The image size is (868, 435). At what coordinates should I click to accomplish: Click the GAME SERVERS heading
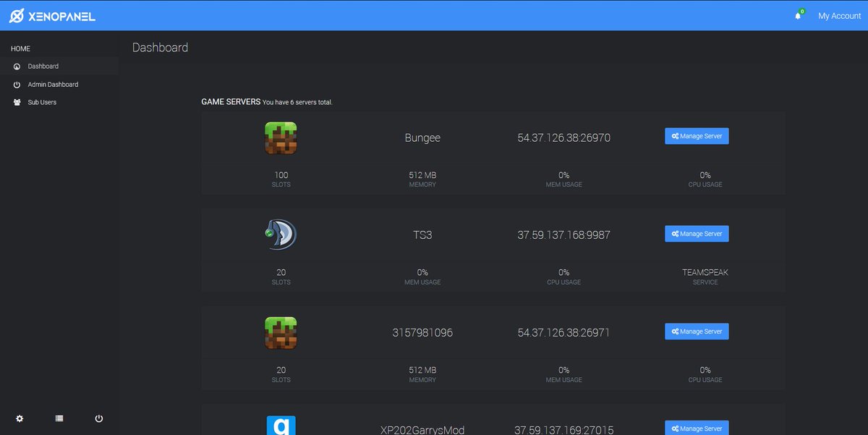[x=231, y=102]
